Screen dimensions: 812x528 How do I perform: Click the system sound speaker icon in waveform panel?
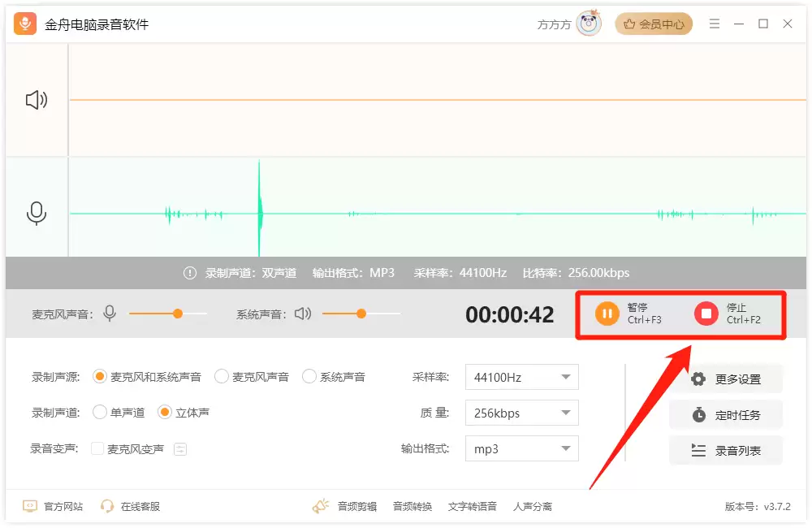click(37, 99)
